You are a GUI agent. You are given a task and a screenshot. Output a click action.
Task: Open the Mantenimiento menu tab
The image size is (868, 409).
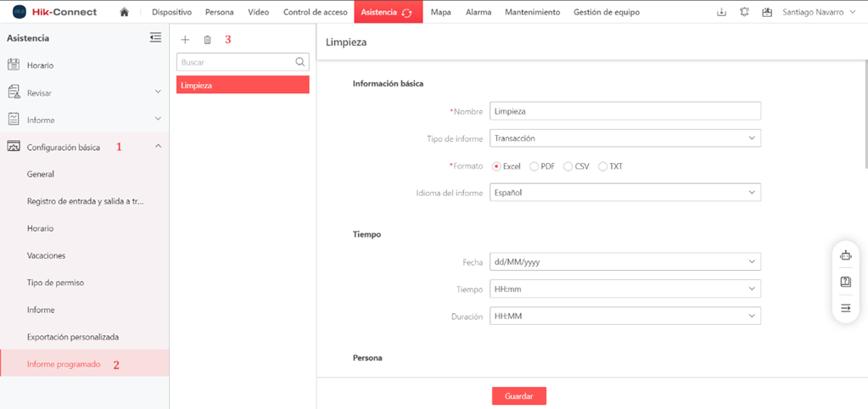(532, 13)
